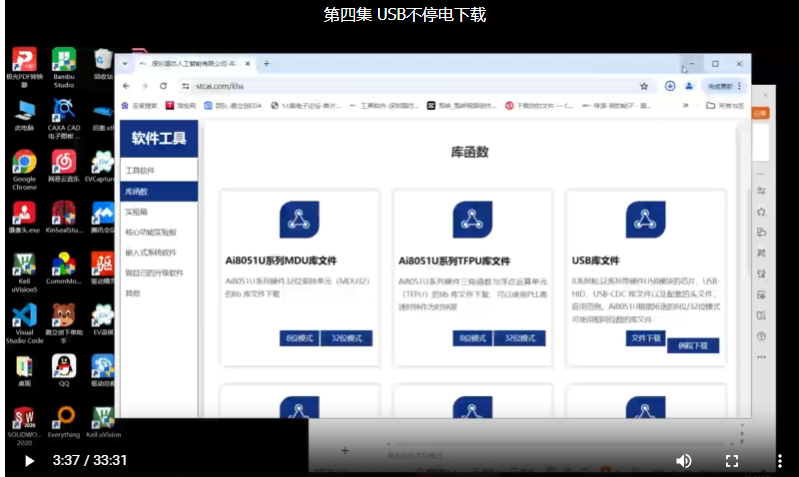Launch CAXA CAD 电子图板 shortcut
Image resolution: width=799 pixels, height=477 pixels.
(x=64, y=119)
